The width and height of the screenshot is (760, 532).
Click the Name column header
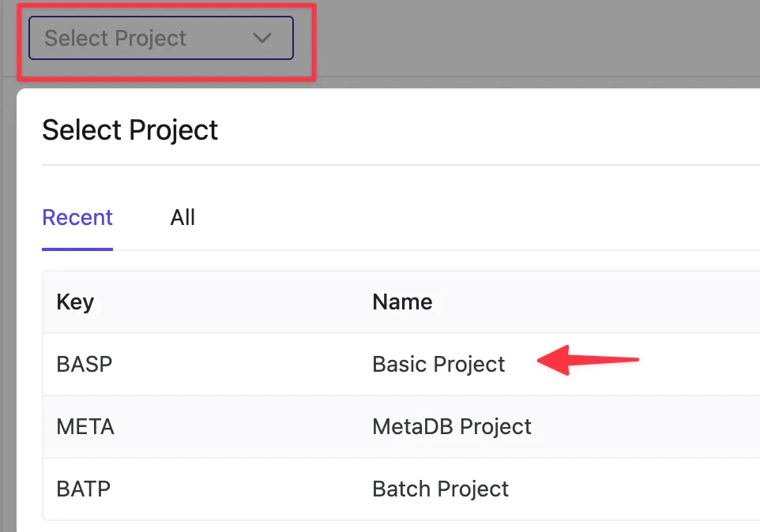pos(402,302)
